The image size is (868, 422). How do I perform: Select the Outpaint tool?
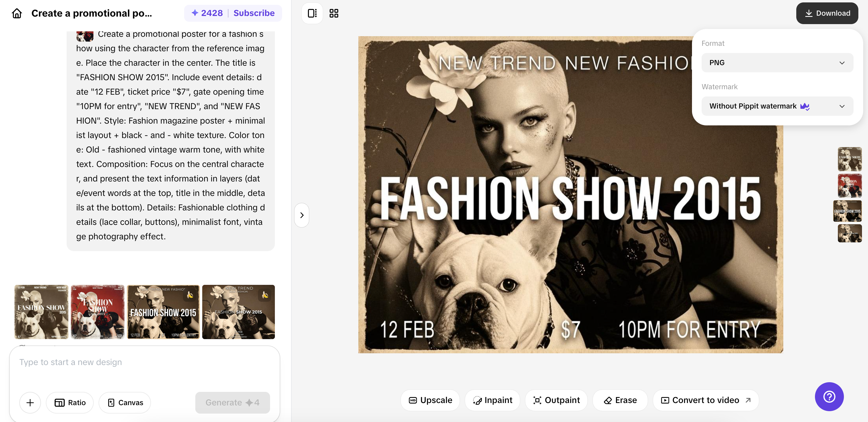point(556,400)
